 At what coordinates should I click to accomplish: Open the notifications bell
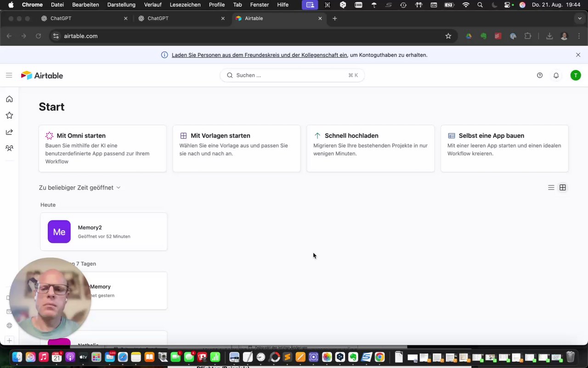pos(556,75)
